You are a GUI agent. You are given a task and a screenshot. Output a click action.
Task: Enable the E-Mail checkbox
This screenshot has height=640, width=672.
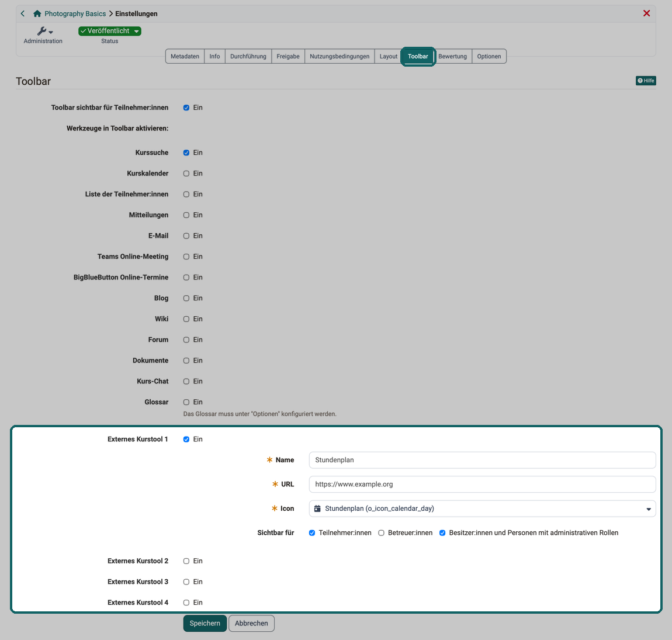point(186,236)
